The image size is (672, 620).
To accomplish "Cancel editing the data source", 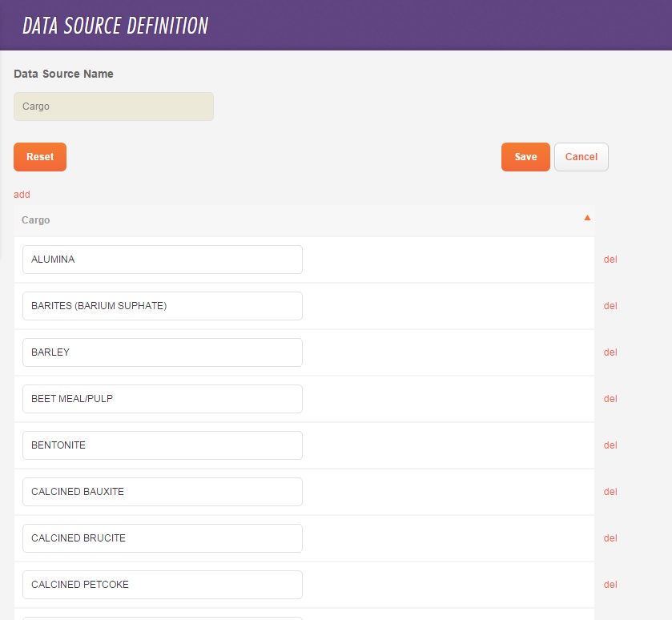I will (581, 157).
